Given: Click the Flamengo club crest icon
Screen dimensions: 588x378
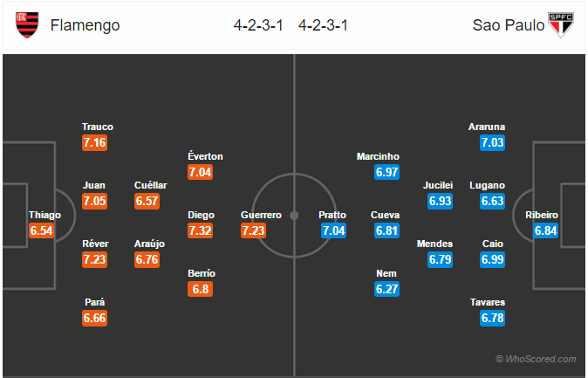Looking at the screenshot, I should coord(27,25).
